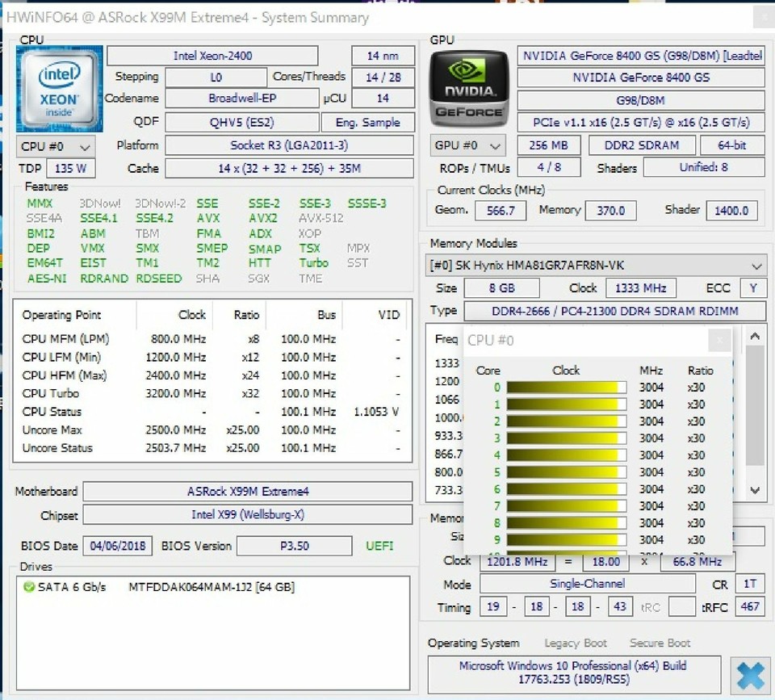Click the Core 9 clock bar
Viewport: 775px width, 700px height.
[x=567, y=540]
